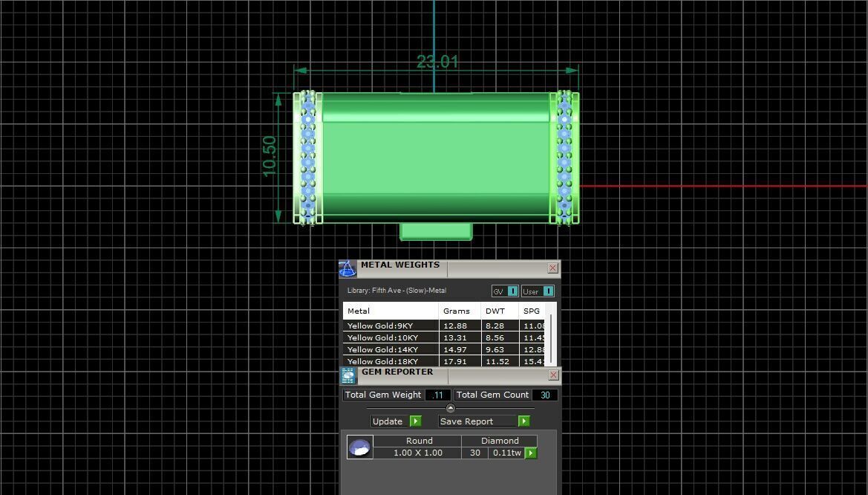
Task: Click the green arrow next to 0.11tw
Action: point(530,453)
